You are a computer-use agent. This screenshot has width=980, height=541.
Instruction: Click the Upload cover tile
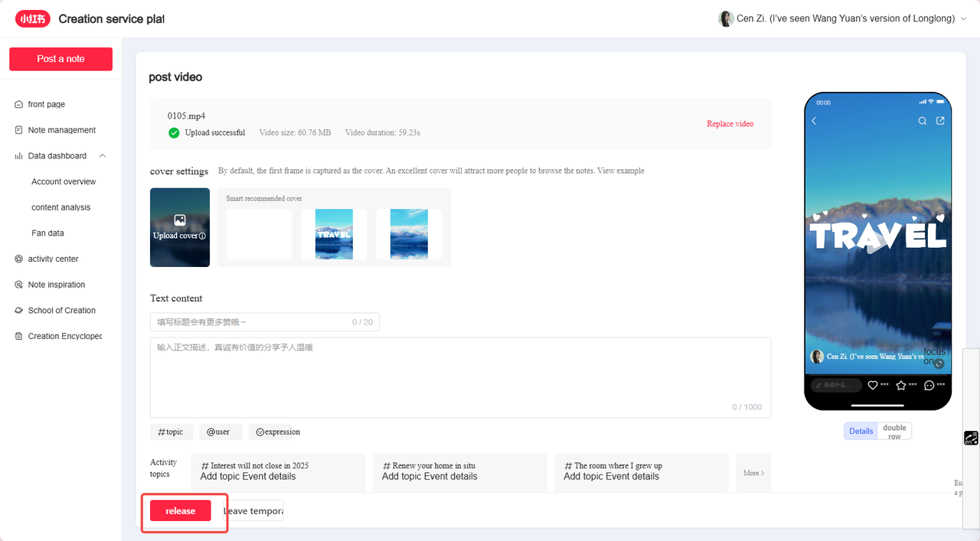tap(180, 227)
